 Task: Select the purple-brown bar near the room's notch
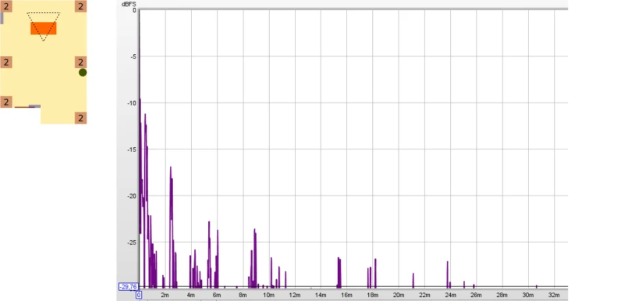(27, 107)
